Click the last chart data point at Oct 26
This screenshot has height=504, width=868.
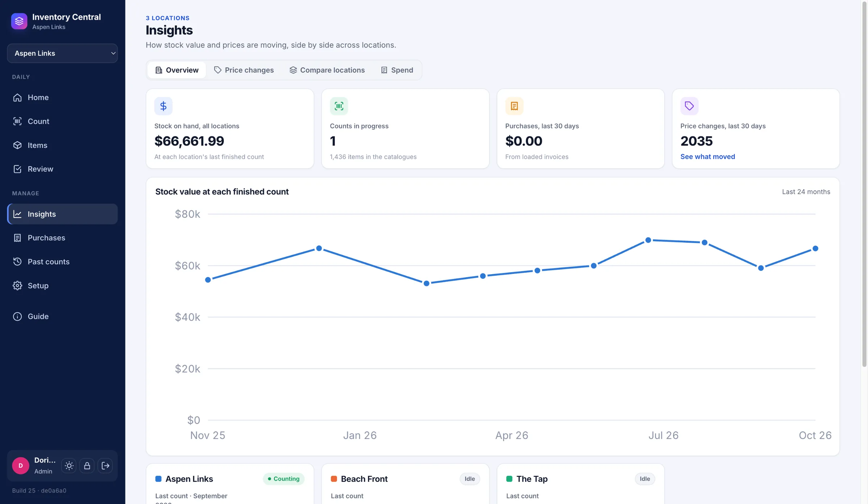(x=815, y=249)
